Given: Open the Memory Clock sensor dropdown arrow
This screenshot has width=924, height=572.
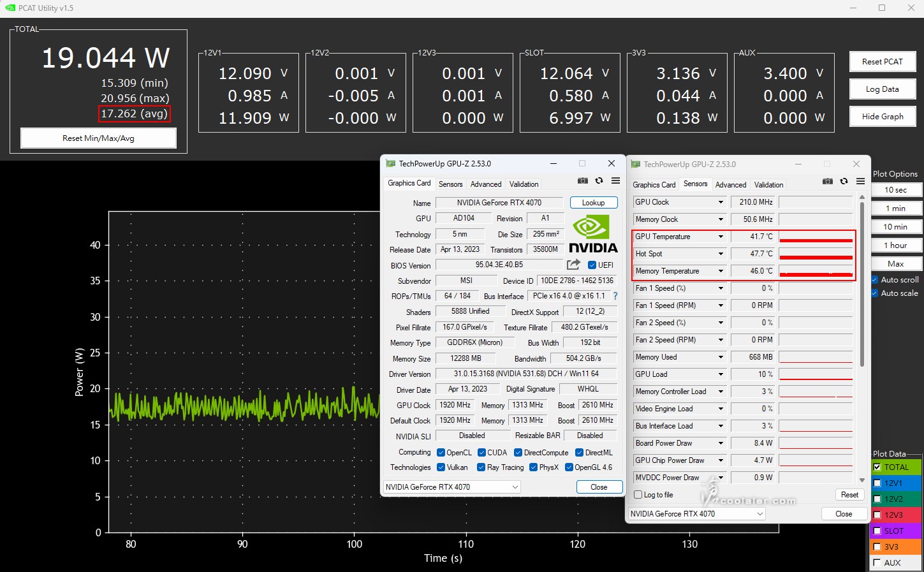Looking at the screenshot, I should pyautogui.click(x=721, y=219).
